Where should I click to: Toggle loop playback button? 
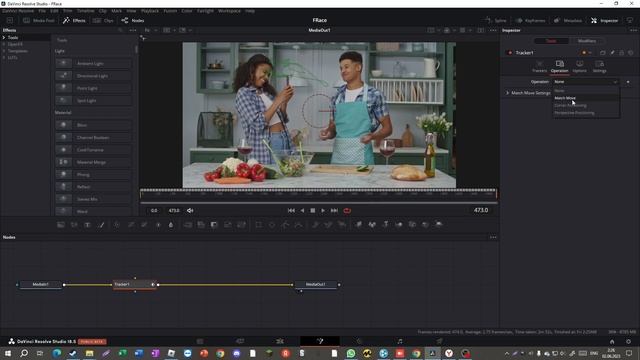point(347,211)
